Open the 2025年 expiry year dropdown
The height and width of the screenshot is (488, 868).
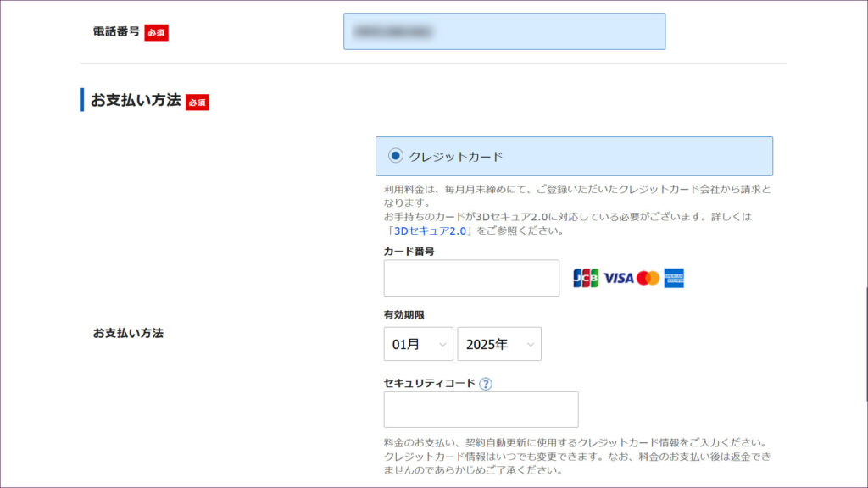click(499, 344)
